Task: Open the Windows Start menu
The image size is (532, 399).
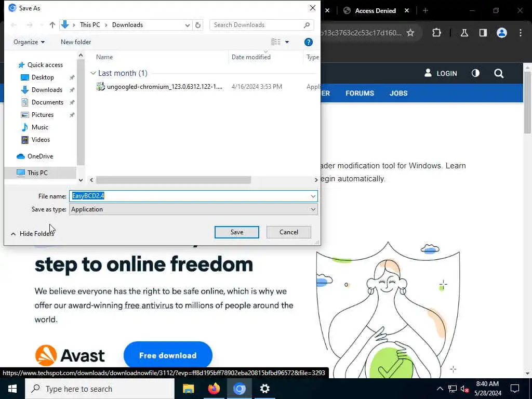Action: tap(12, 389)
